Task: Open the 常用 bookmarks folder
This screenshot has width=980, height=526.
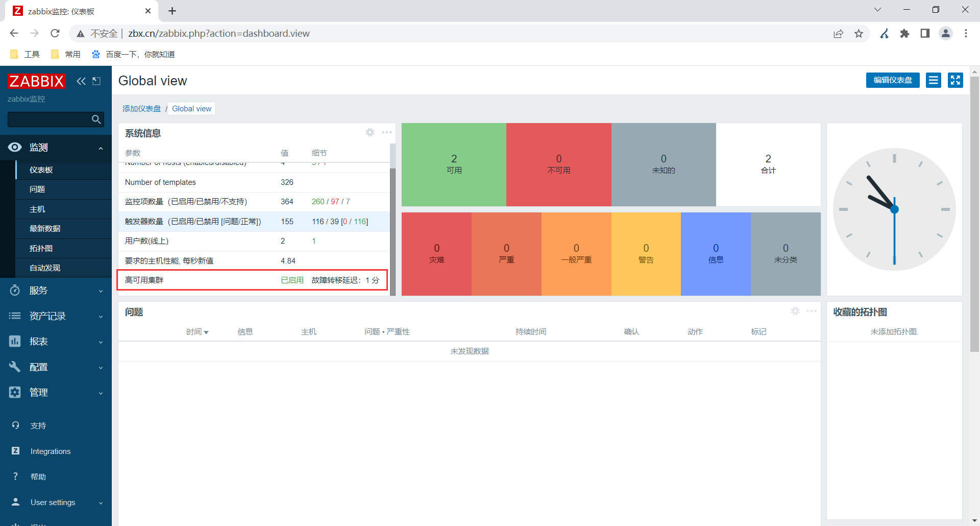Action: click(x=66, y=54)
